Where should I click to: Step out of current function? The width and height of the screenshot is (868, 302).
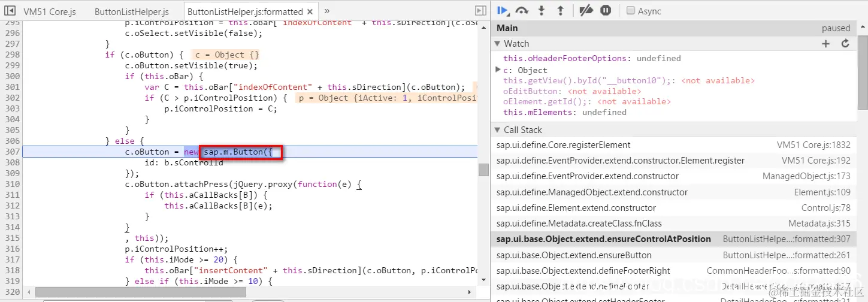coord(561,10)
